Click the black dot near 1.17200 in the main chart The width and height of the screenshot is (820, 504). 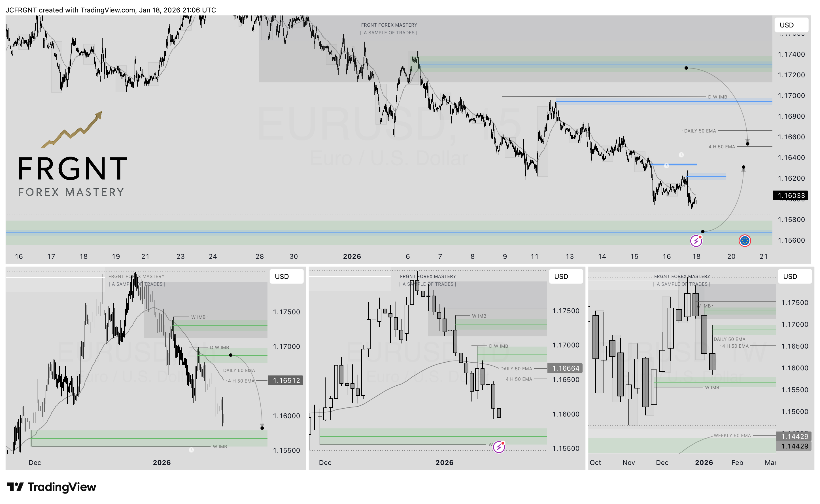click(686, 68)
